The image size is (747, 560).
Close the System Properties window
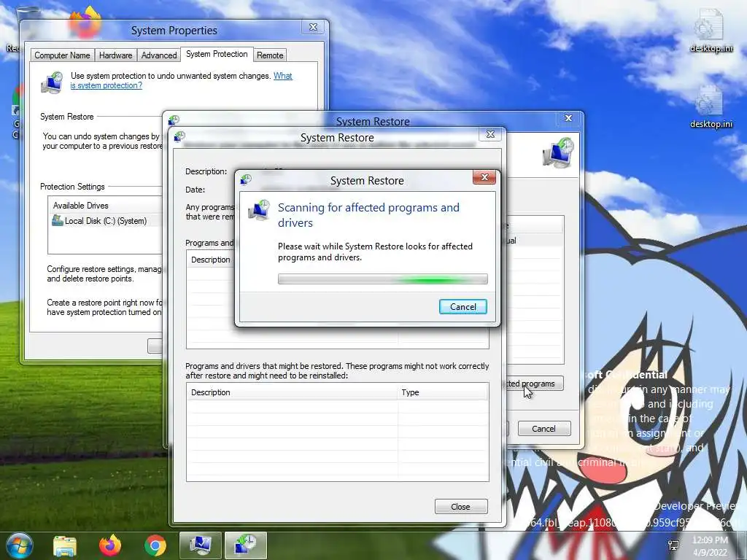coord(314,27)
